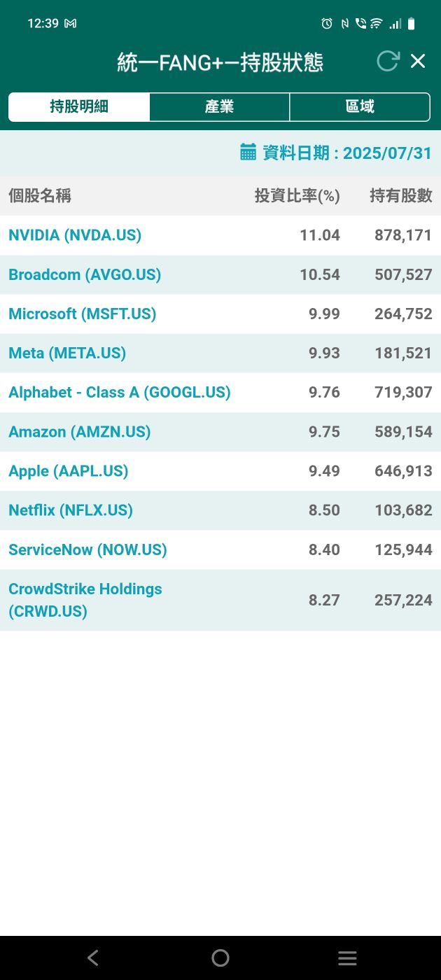Tap the Android home circle icon
This screenshot has height=980, width=441.
point(220,958)
